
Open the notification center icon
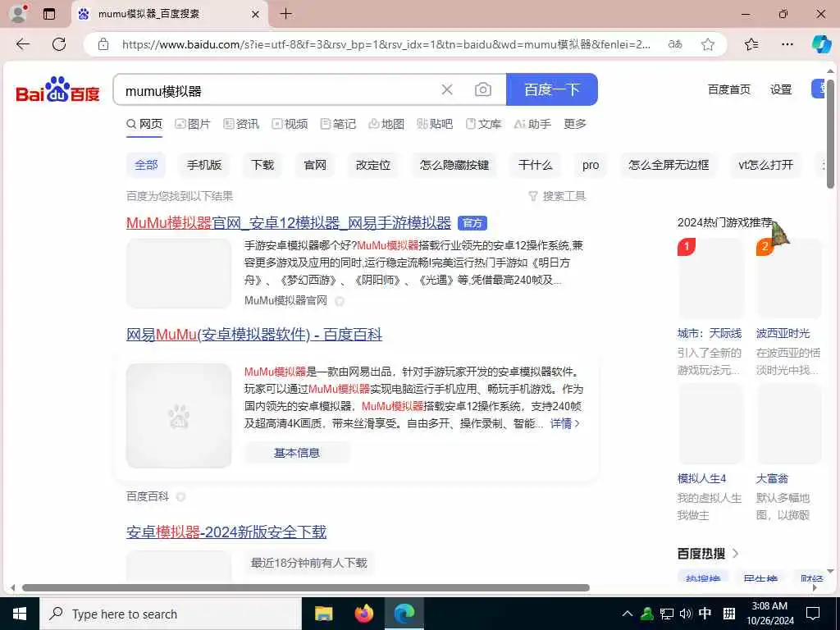click(x=813, y=614)
